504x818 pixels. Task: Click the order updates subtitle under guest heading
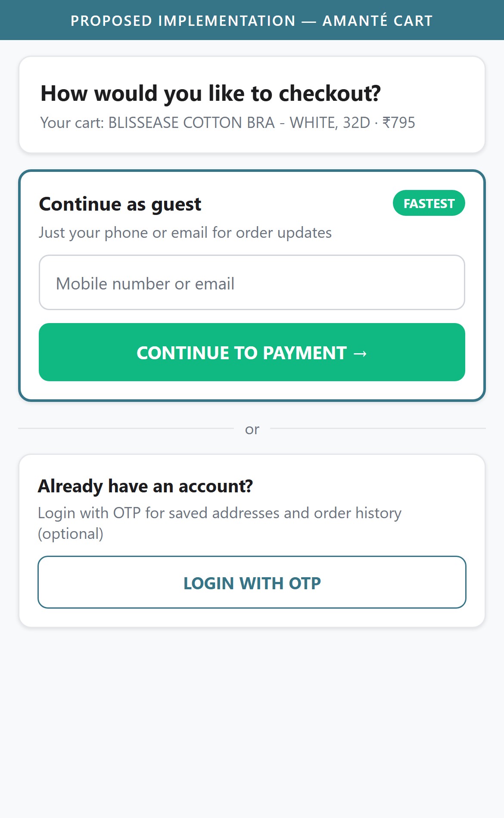(x=185, y=233)
